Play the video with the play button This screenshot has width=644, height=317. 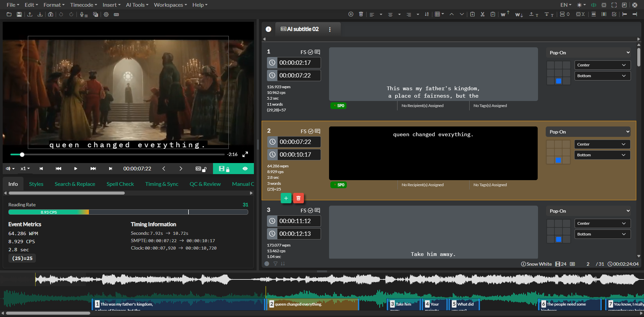[x=76, y=169]
